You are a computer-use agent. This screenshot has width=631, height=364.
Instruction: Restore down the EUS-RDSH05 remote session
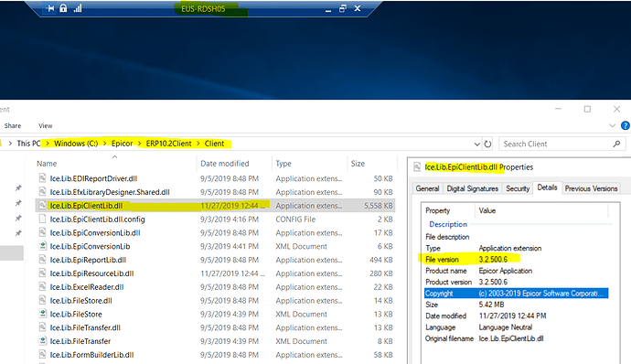point(343,8)
